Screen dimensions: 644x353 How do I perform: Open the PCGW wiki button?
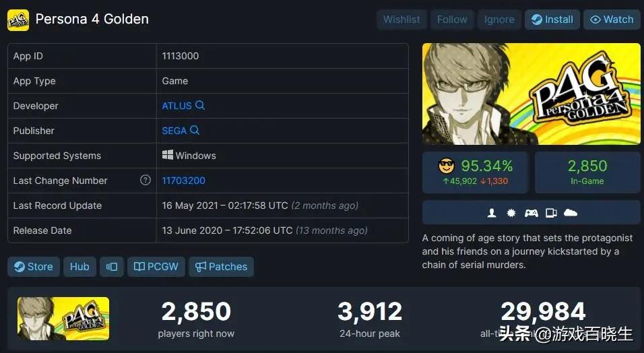coord(156,267)
